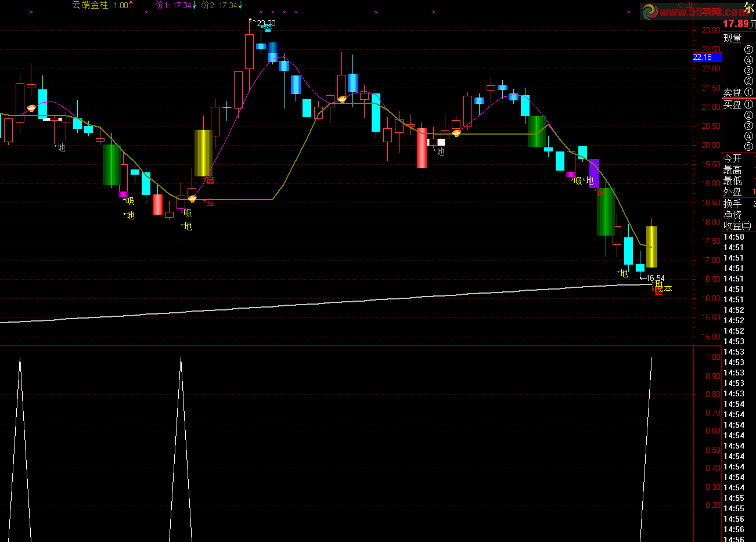Image resolution: width=756 pixels, height=542 pixels.
Task: Click the 净资 net assets label
Action: click(x=732, y=215)
